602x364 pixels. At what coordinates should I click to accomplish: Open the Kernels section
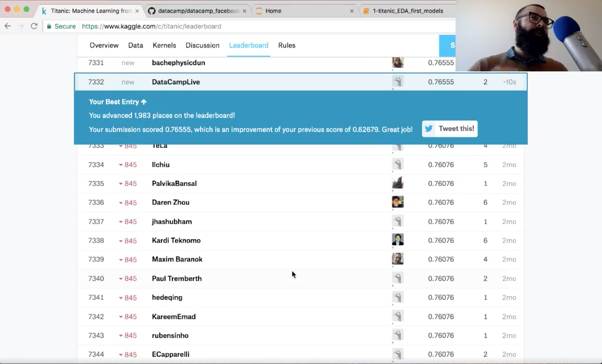click(164, 45)
